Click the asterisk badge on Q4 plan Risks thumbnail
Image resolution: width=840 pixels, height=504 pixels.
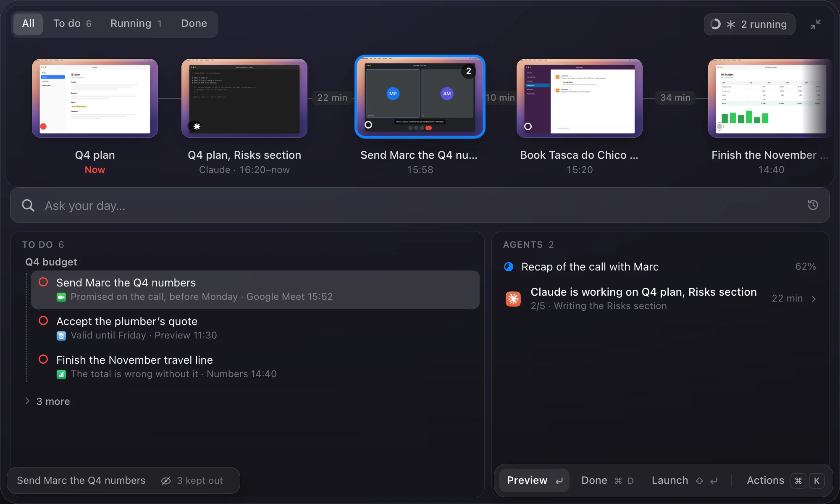click(x=197, y=126)
